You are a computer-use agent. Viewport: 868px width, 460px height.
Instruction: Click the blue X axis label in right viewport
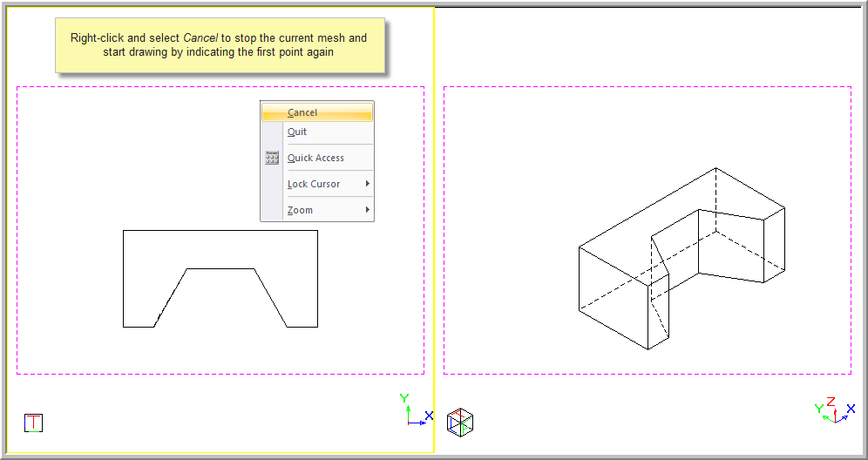tap(851, 409)
